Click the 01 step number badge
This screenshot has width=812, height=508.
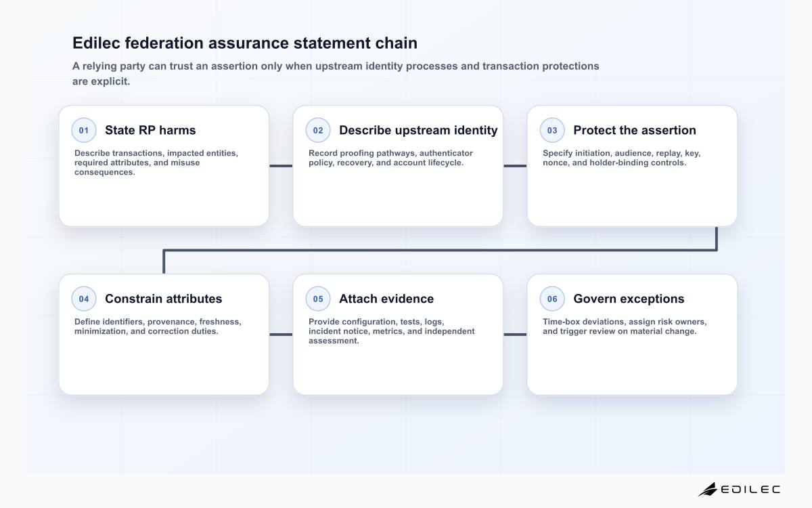coord(84,130)
